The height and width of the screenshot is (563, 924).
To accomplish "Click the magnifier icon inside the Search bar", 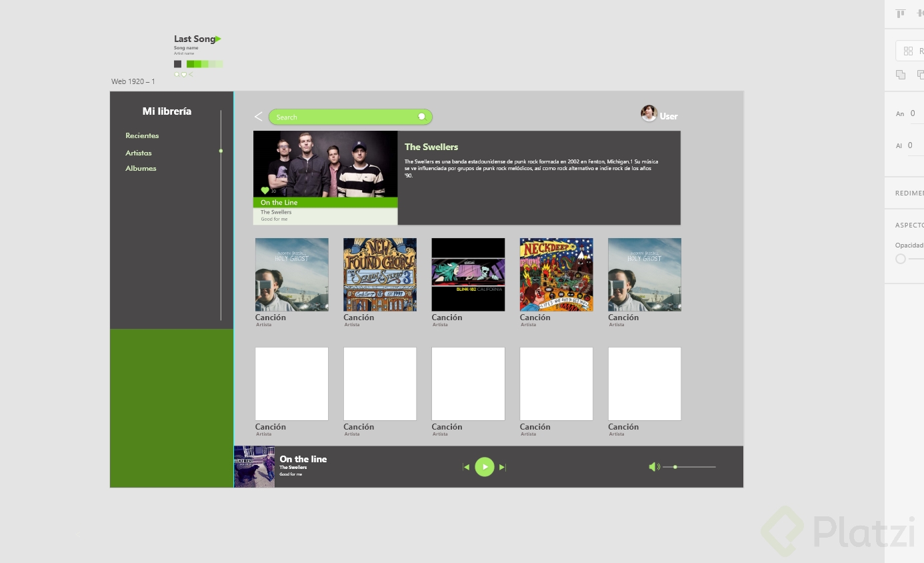I will click(421, 117).
